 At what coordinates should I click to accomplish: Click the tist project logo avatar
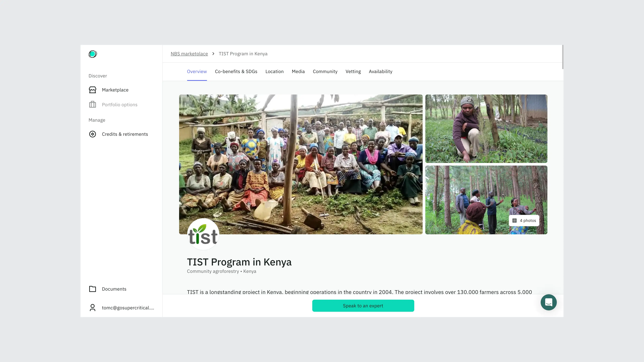point(203,234)
